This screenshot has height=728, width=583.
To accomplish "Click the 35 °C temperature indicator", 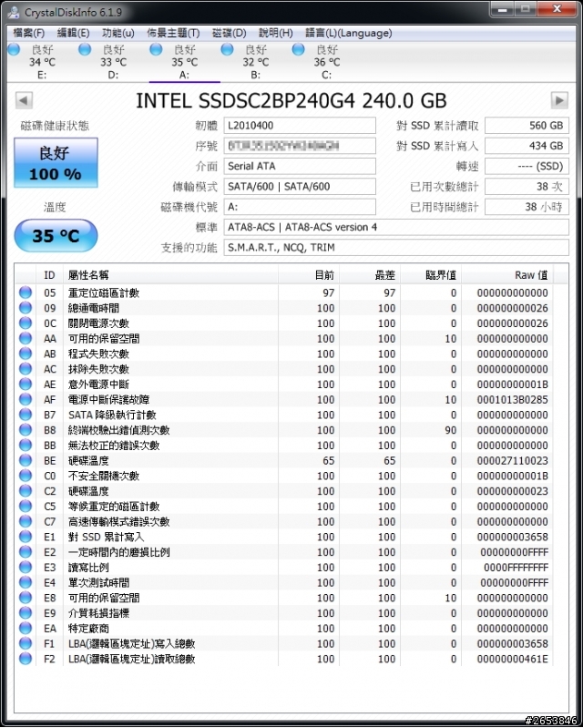I will pos(56,235).
